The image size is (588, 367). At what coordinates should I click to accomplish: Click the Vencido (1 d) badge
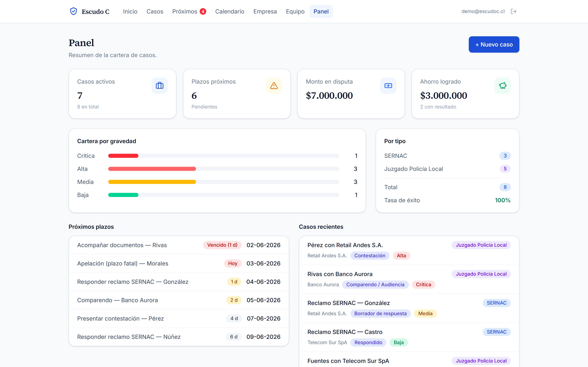(x=222, y=245)
